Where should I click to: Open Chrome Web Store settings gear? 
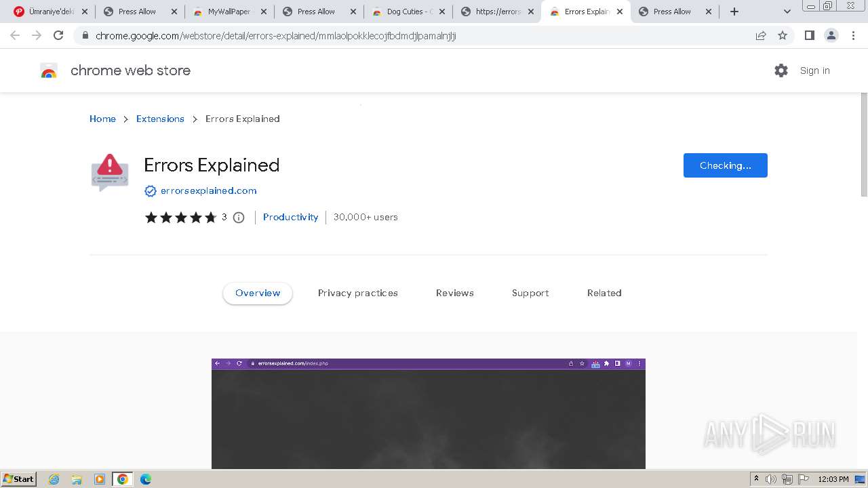781,70
